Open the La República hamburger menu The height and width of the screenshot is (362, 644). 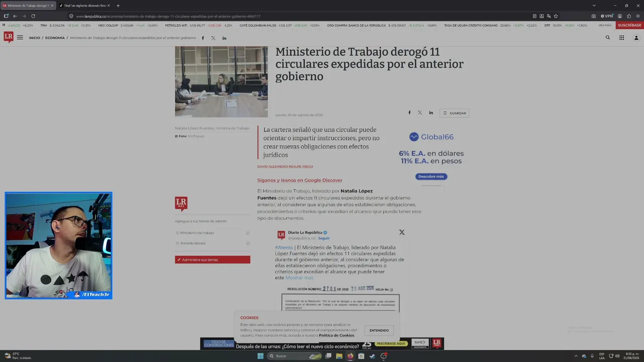coord(20,38)
